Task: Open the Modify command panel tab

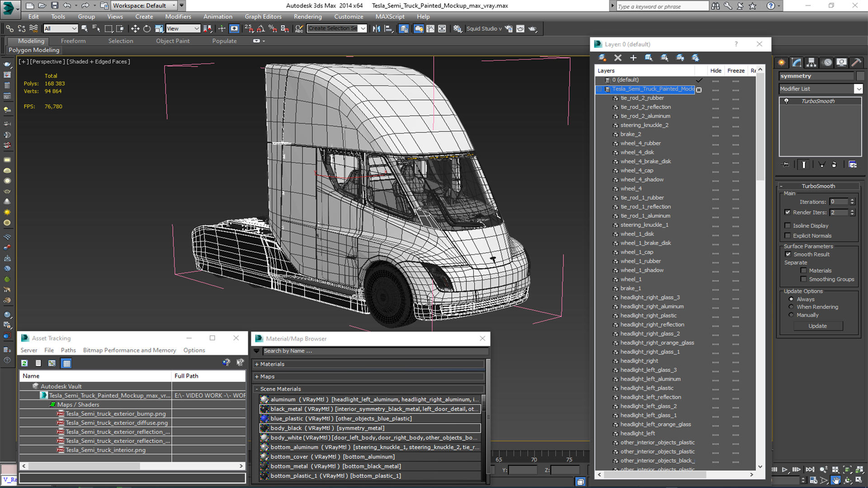Action: [x=797, y=62]
